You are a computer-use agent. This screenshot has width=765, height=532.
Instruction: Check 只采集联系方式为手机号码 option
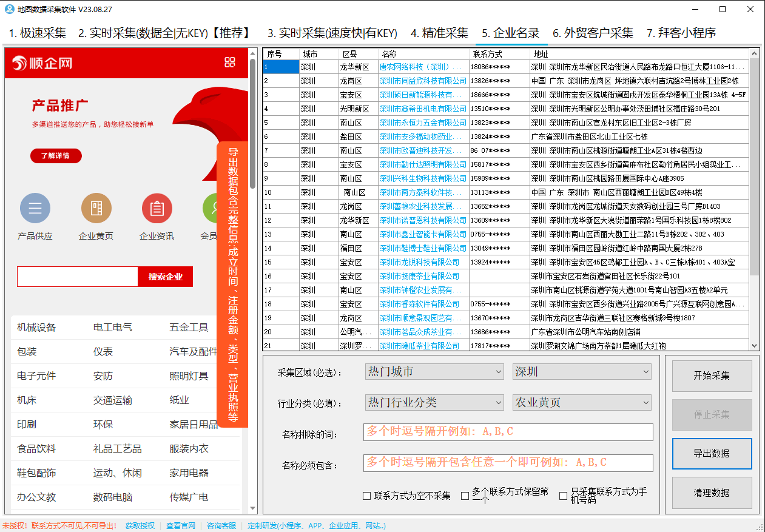pos(563,496)
